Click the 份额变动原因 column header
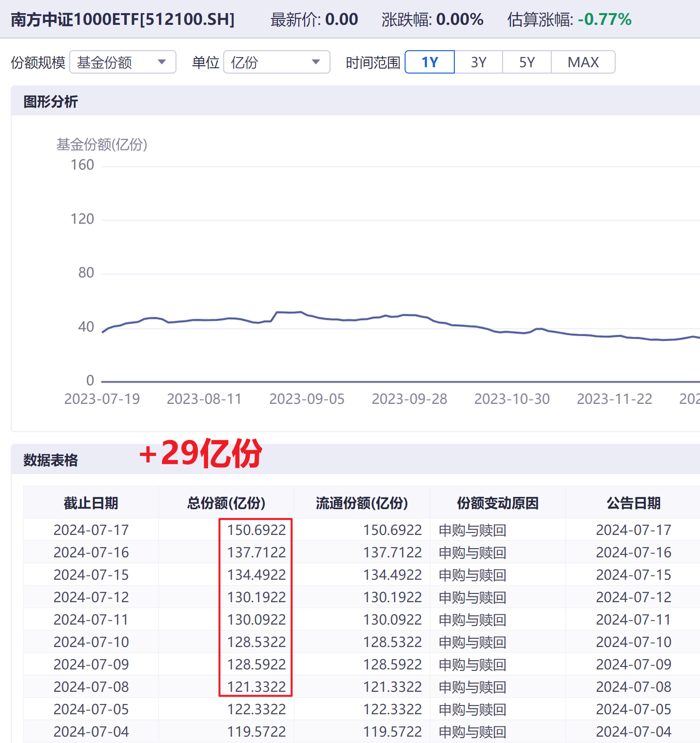The height and width of the screenshot is (743, 700). pyautogui.click(x=498, y=503)
